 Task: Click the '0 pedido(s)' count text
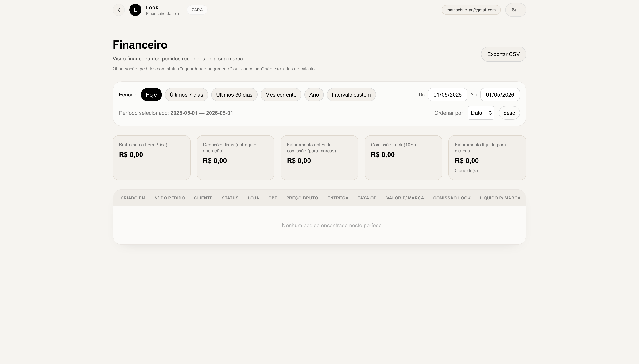(466, 171)
